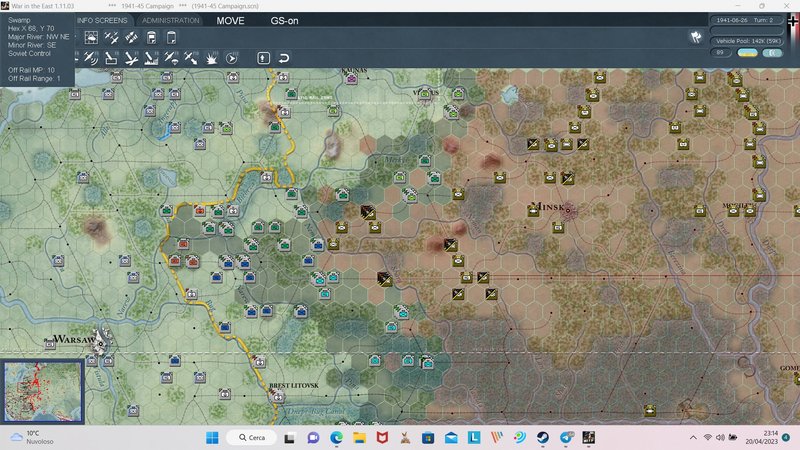800x450 pixels.
Task: Select bomb unit mode icon
Action: 111,58
